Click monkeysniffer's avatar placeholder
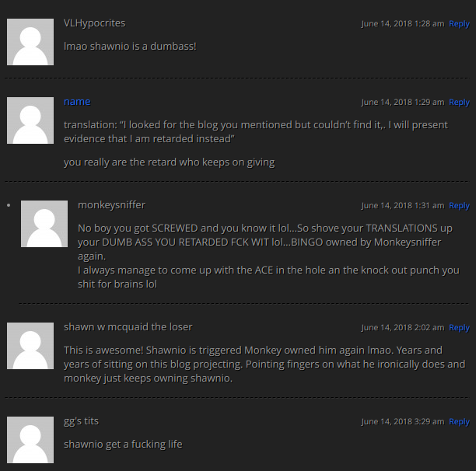This screenshot has width=476, height=471. 44,224
